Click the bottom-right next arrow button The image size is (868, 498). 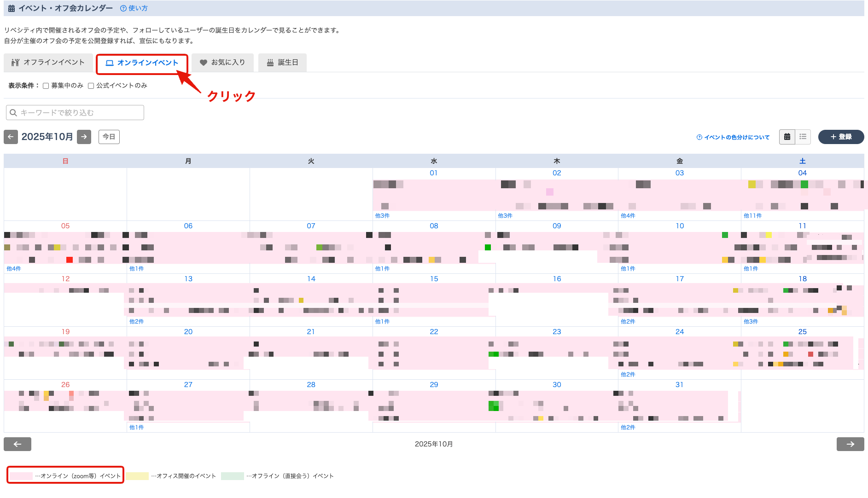tap(850, 444)
